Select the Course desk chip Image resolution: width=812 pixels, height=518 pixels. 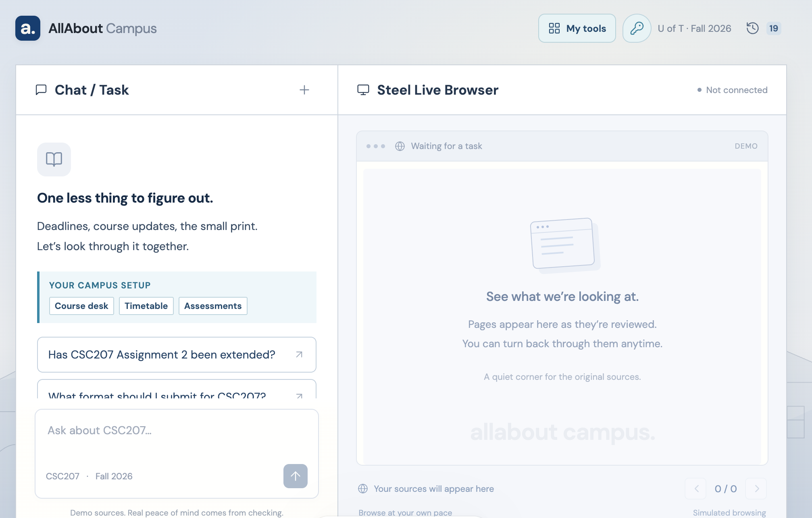click(81, 306)
